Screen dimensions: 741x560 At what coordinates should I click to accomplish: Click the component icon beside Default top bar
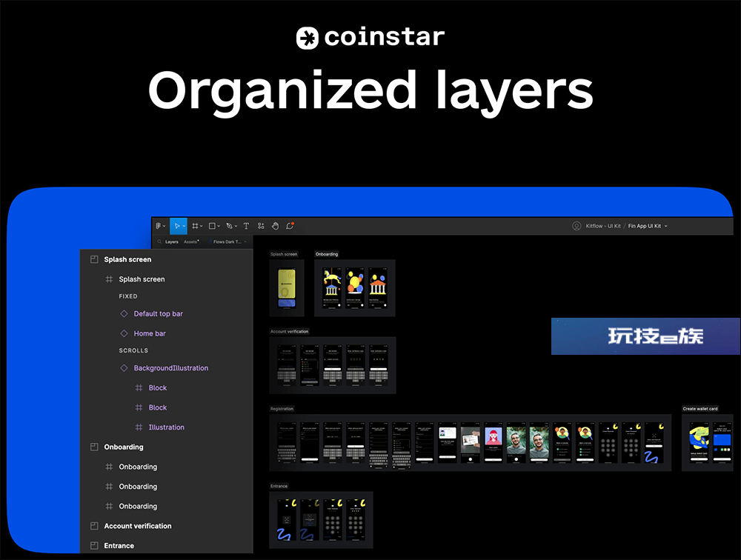coord(124,314)
